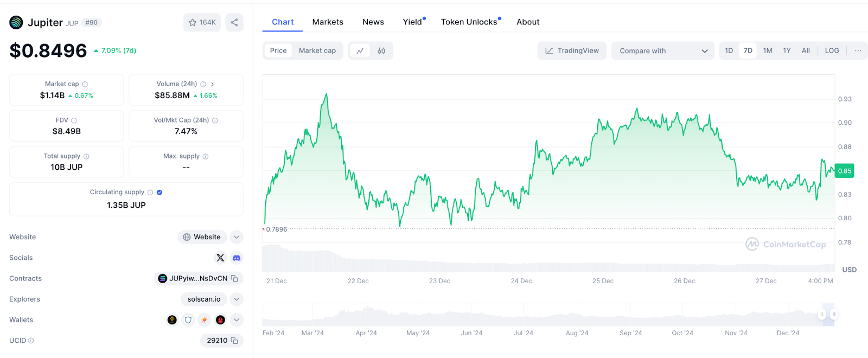Open the Yield tab
The width and height of the screenshot is (868, 358).
point(413,22)
